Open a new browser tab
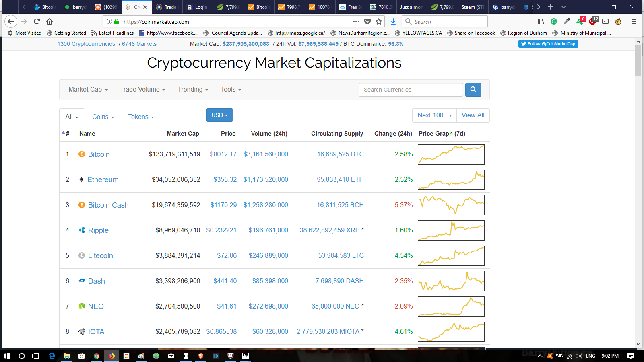The width and height of the screenshot is (644, 362). [x=551, y=7]
